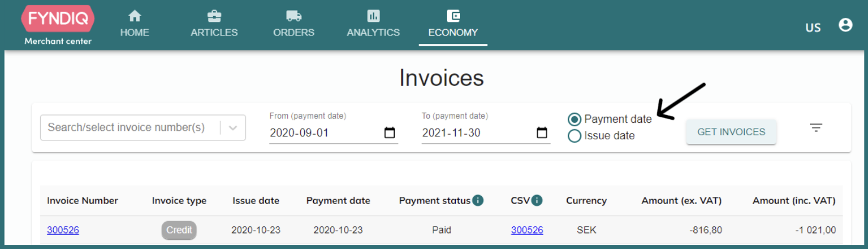Screen dimensions: 868x249
Task: Open the filter list icon
Action: tap(816, 127)
